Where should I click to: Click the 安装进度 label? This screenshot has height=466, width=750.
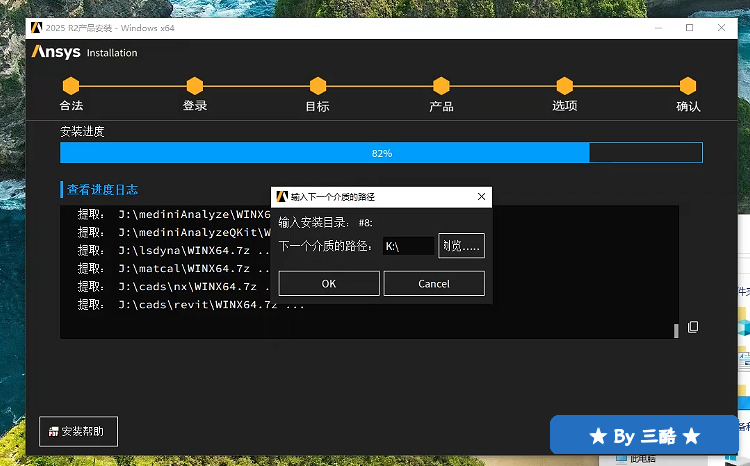pos(82,132)
